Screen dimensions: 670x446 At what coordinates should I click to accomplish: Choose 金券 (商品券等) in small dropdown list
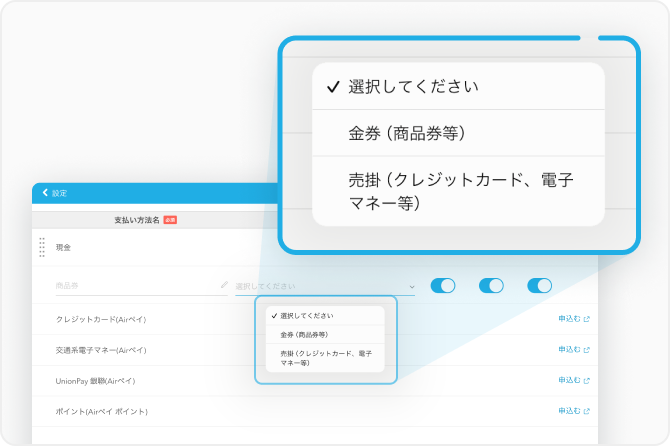coord(305,334)
